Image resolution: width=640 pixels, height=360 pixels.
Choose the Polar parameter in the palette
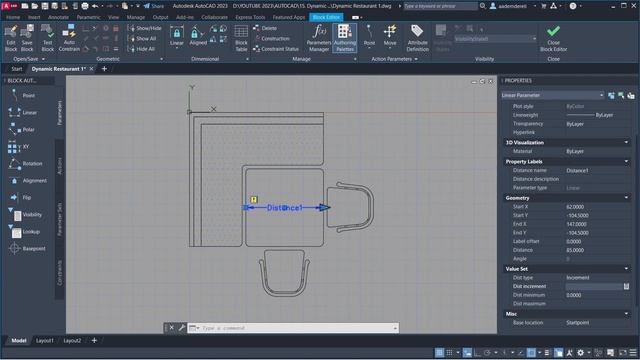22,129
